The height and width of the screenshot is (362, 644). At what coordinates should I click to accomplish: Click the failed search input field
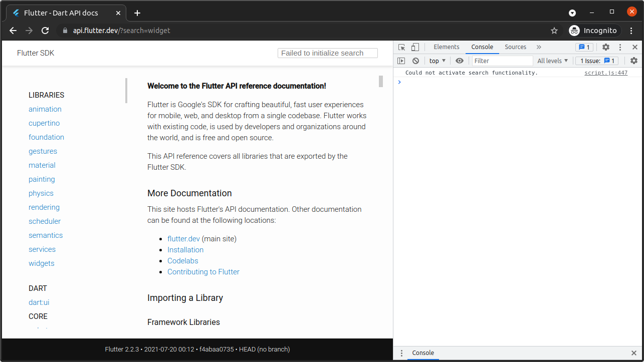pos(327,53)
